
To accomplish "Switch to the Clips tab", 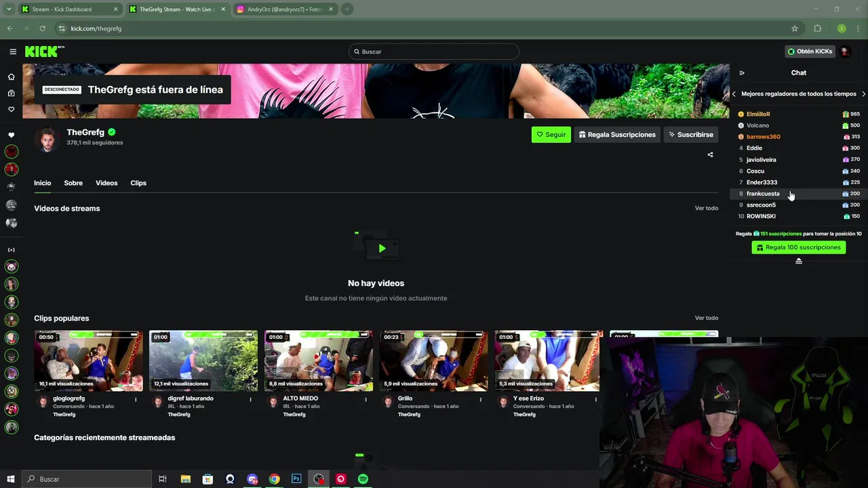I will point(138,183).
